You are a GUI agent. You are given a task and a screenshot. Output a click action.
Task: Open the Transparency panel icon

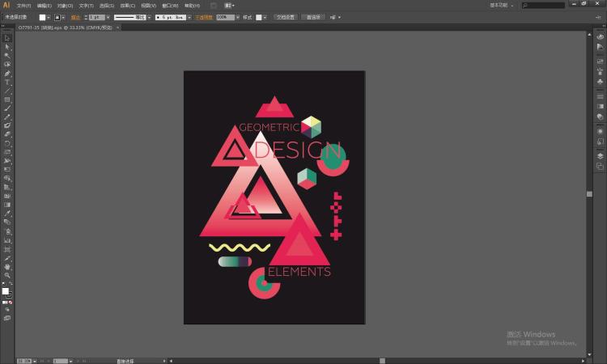pos(600,116)
